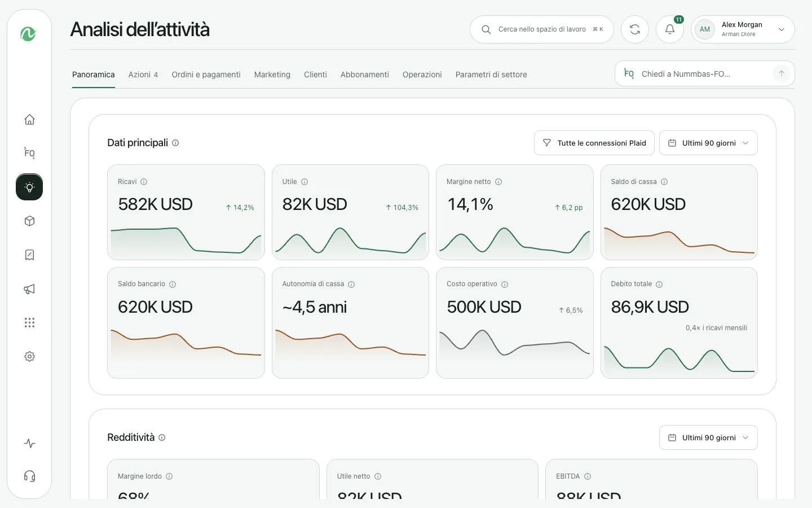The width and height of the screenshot is (812, 508).
Task: Click the refresh sync button
Action: pyautogui.click(x=635, y=29)
